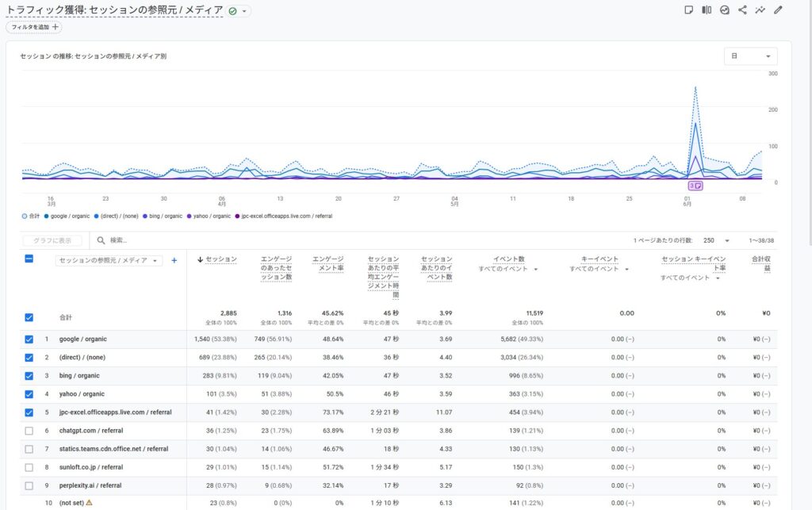Open the 日 granularity dropdown on chart
The height and width of the screenshot is (510, 812).
pyautogui.click(x=750, y=56)
